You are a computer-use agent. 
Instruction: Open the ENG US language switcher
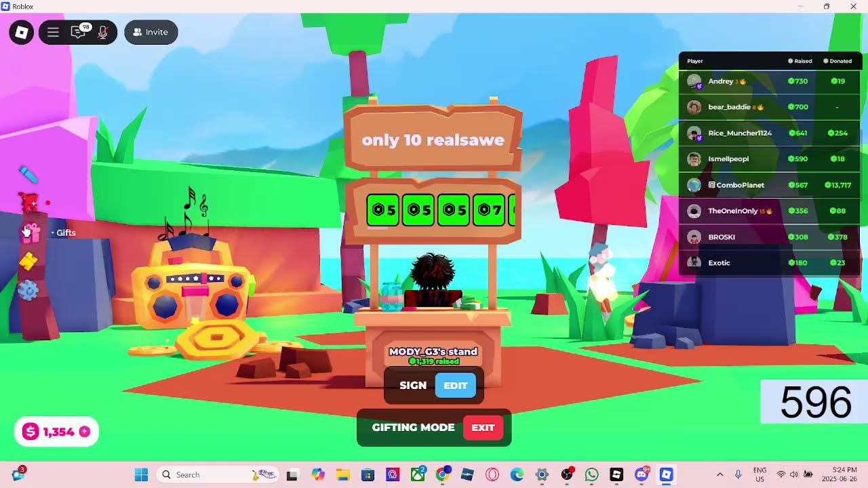[760, 474]
